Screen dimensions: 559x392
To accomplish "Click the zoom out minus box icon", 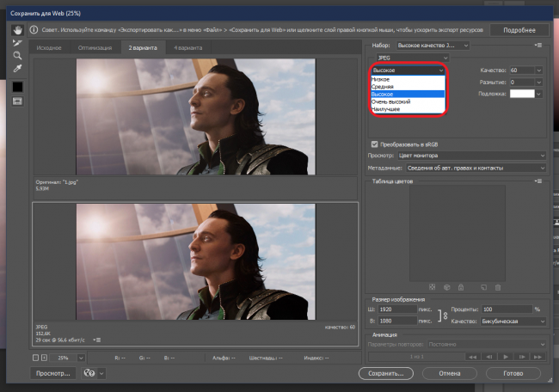I will point(35,358).
